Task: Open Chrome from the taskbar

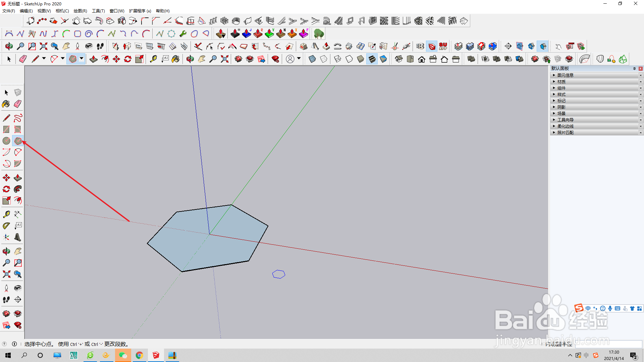Action: tap(139, 355)
